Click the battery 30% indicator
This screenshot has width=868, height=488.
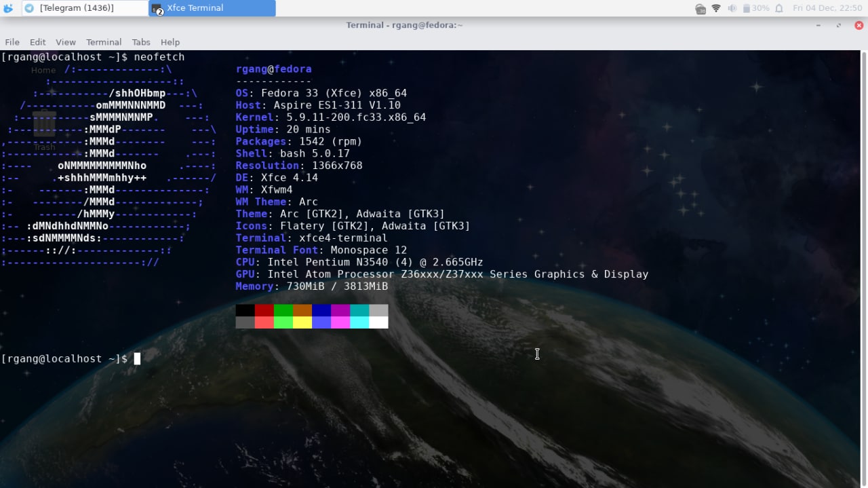(756, 8)
